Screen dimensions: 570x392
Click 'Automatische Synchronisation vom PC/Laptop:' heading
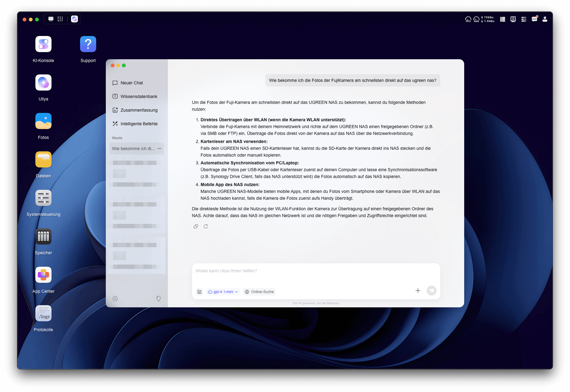250,163
